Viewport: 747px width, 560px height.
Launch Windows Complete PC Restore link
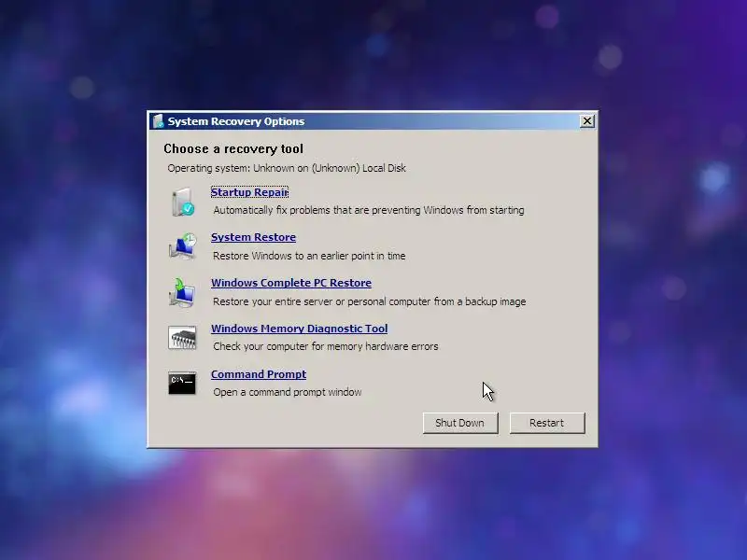click(291, 283)
